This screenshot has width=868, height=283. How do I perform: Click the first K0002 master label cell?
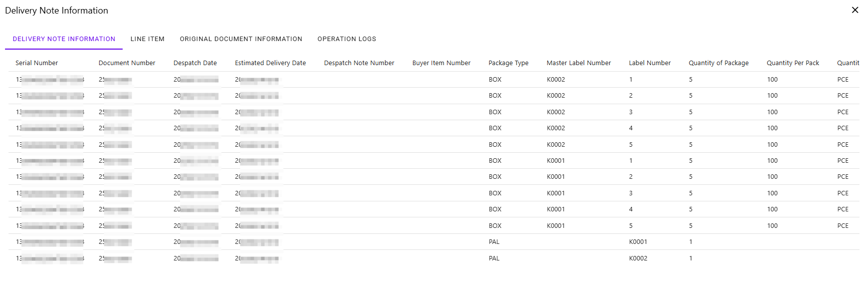556,80
